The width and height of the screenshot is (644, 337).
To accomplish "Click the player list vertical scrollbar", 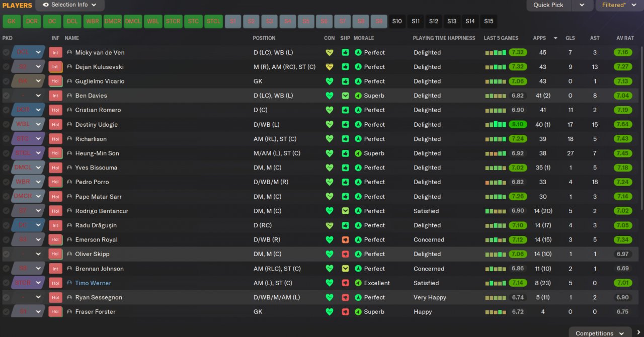I will (641, 128).
